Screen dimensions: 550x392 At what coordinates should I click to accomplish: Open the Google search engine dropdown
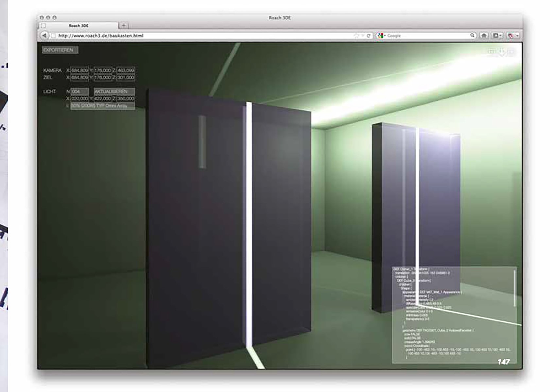pyautogui.click(x=381, y=35)
